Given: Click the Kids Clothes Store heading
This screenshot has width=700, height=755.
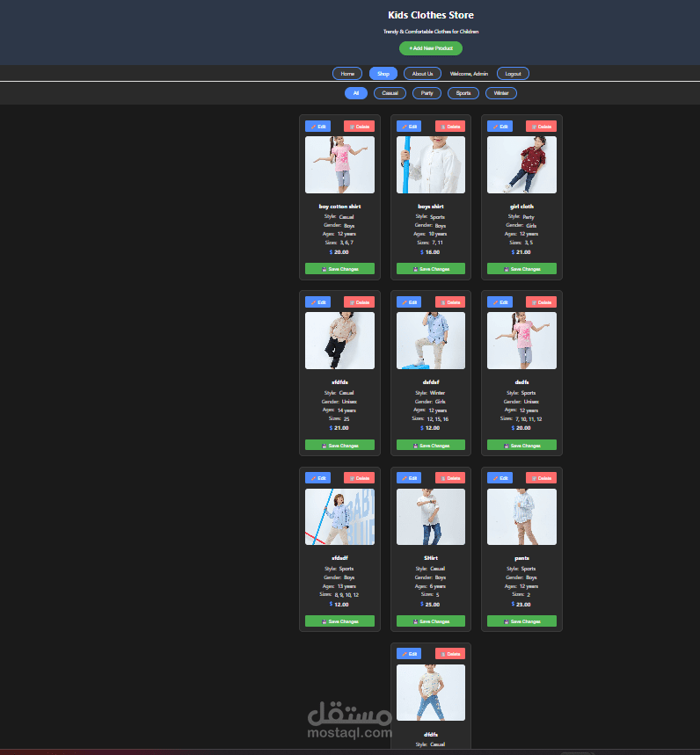Looking at the screenshot, I should click(431, 15).
